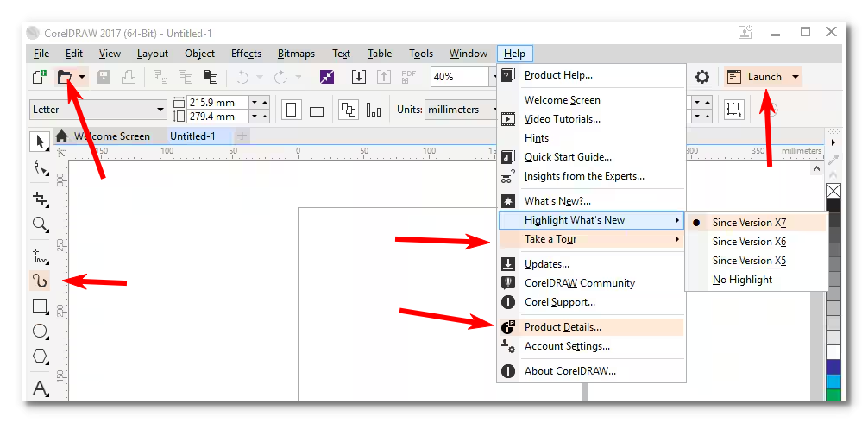Open dropdown arrow next to Open icon
The width and height of the screenshot is (868, 423).
tap(82, 77)
